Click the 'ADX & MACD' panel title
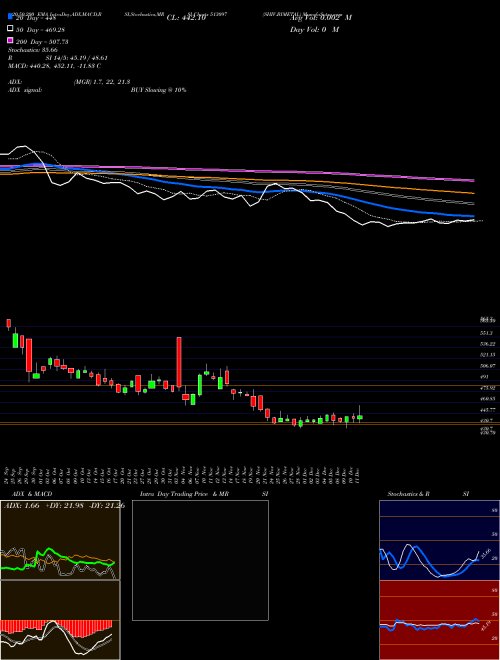500x660 pixels. pyautogui.click(x=32, y=494)
